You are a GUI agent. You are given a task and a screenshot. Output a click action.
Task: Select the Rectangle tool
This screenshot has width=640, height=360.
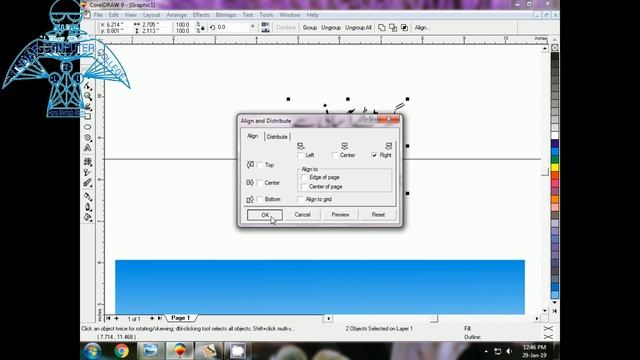(x=88, y=117)
